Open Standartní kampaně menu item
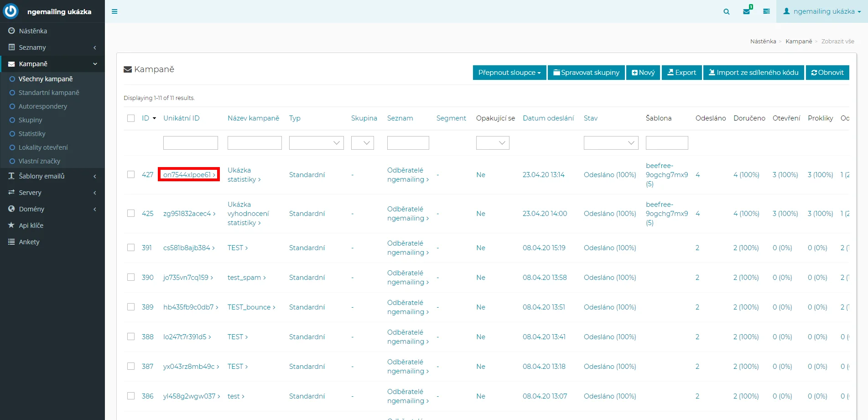 [49, 93]
